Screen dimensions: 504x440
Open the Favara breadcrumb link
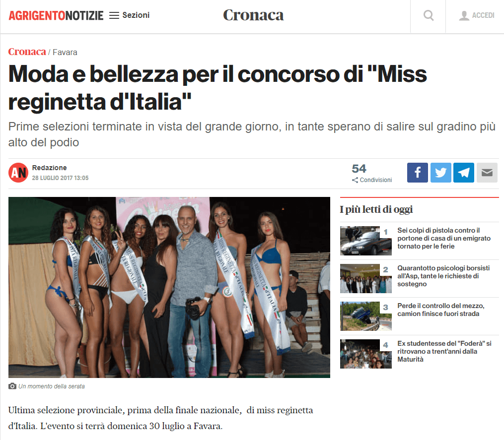coord(65,53)
